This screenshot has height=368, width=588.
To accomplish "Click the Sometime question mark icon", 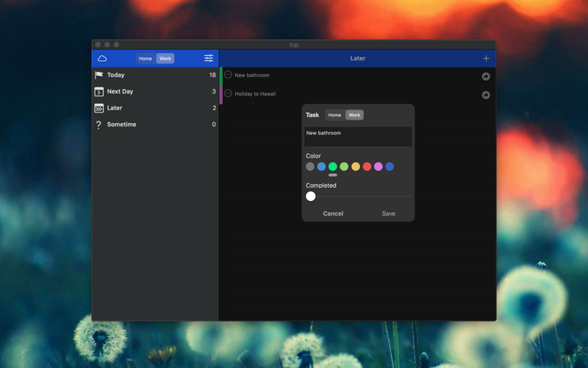I will pyautogui.click(x=98, y=124).
